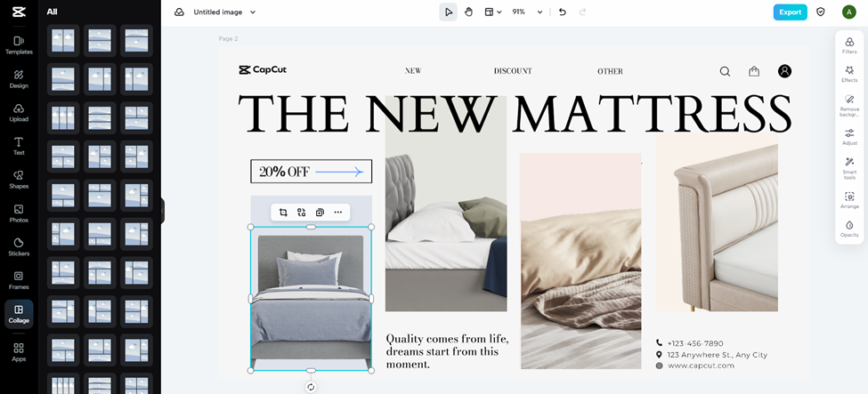Open the Opacity control

click(x=849, y=229)
